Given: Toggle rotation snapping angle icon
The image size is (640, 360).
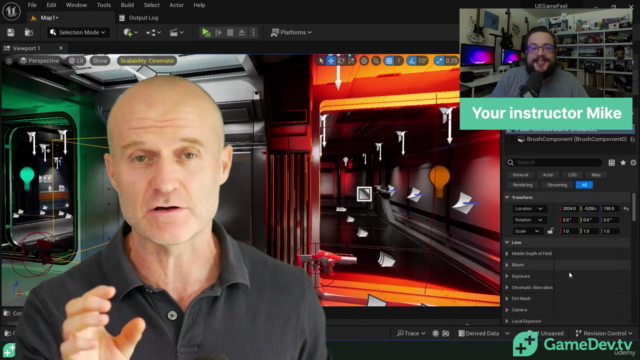Looking at the screenshot, I should 412,61.
